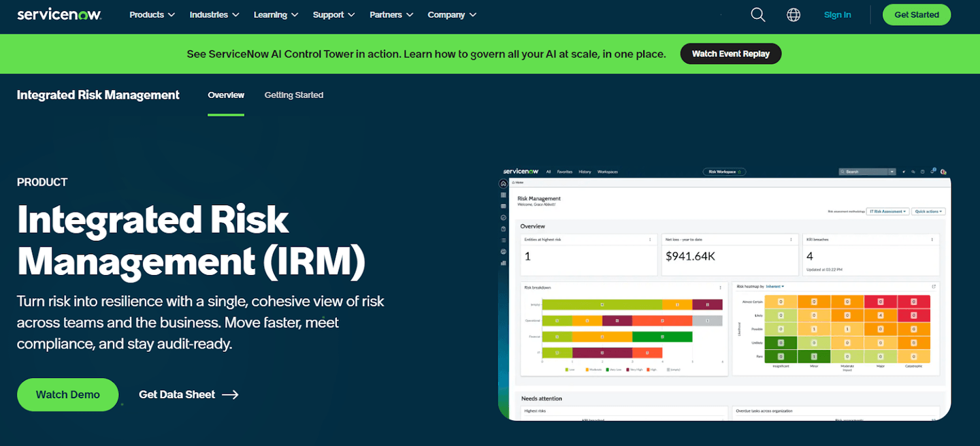Image resolution: width=980 pixels, height=446 pixels.
Task: Click the "$941.64K" net loss value
Action: [x=690, y=256]
